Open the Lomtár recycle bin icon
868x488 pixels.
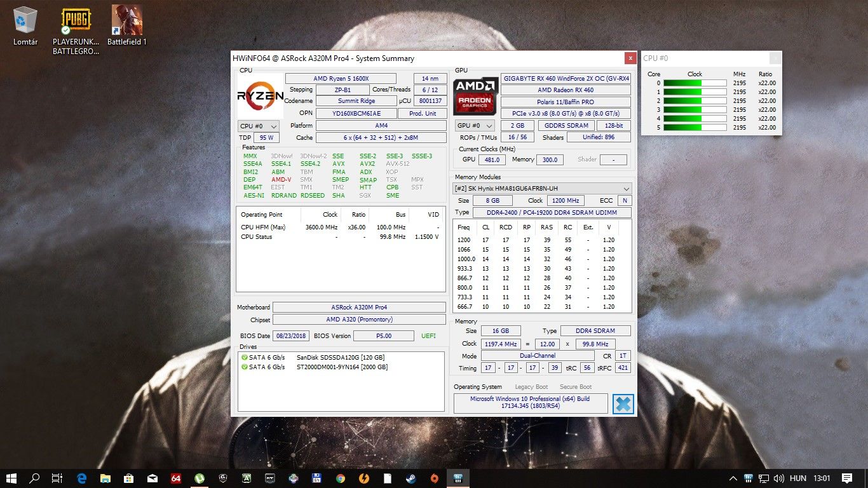(x=25, y=27)
